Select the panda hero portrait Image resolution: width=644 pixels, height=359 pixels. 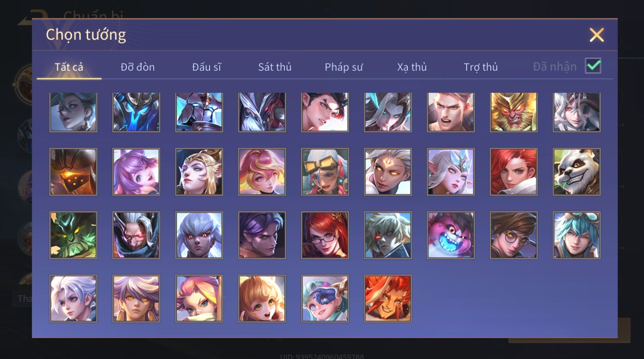click(576, 172)
